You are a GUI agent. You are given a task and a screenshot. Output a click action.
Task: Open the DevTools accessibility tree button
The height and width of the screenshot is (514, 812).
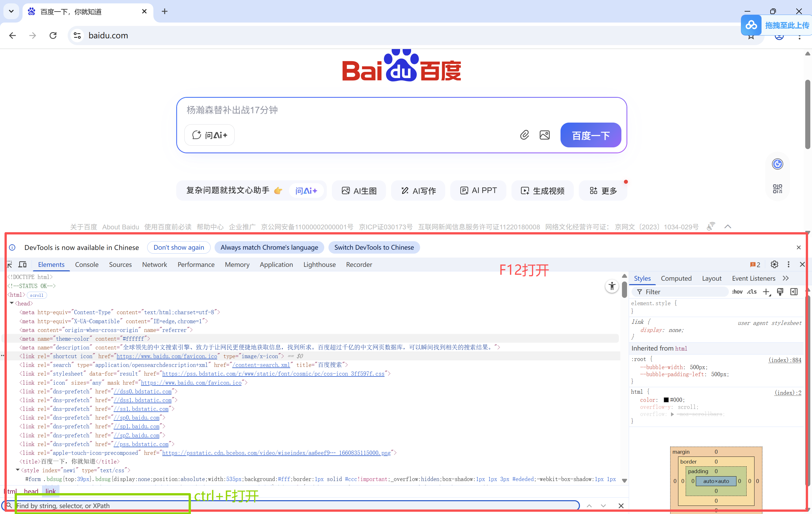coord(612,287)
